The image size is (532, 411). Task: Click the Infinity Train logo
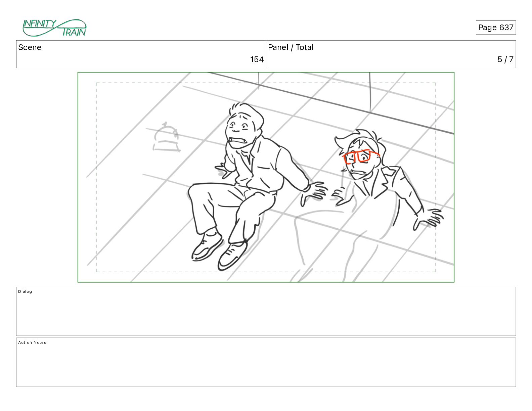(54, 28)
